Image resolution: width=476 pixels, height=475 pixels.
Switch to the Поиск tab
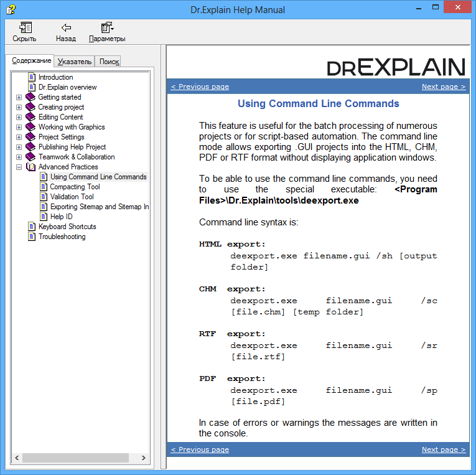coord(109,62)
